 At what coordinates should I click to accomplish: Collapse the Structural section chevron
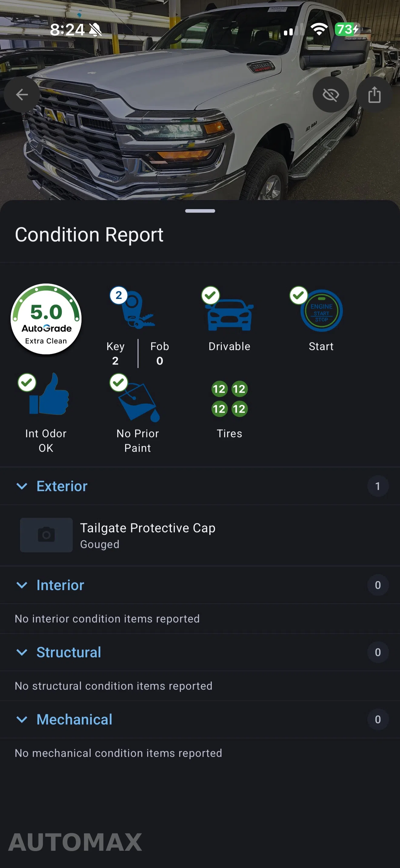coord(22,652)
